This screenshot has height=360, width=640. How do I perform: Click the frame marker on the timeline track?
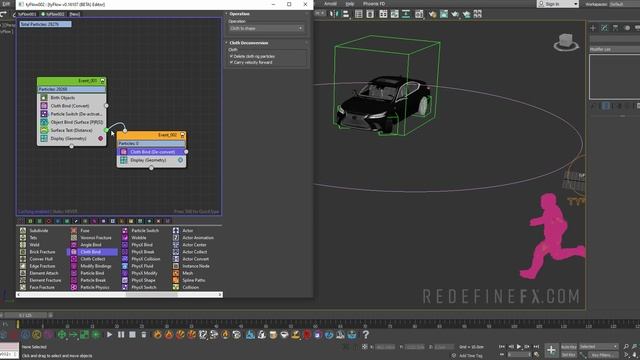tap(18, 324)
